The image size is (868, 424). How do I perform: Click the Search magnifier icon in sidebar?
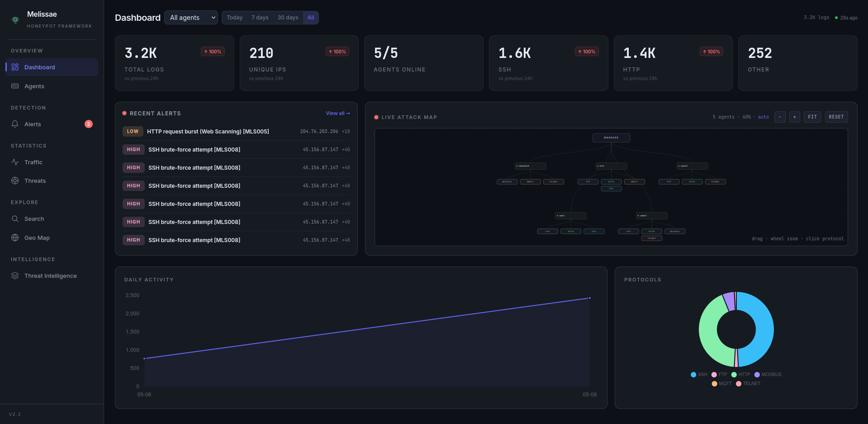[x=15, y=219]
